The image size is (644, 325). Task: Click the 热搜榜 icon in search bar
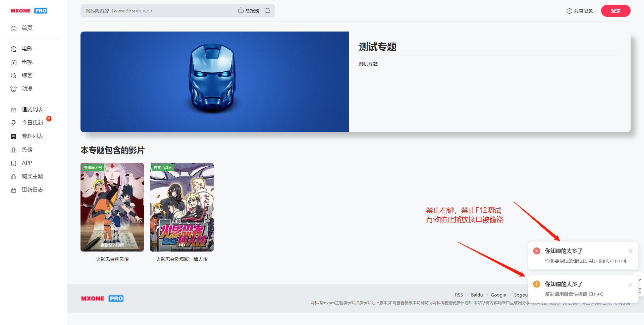point(241,10)
